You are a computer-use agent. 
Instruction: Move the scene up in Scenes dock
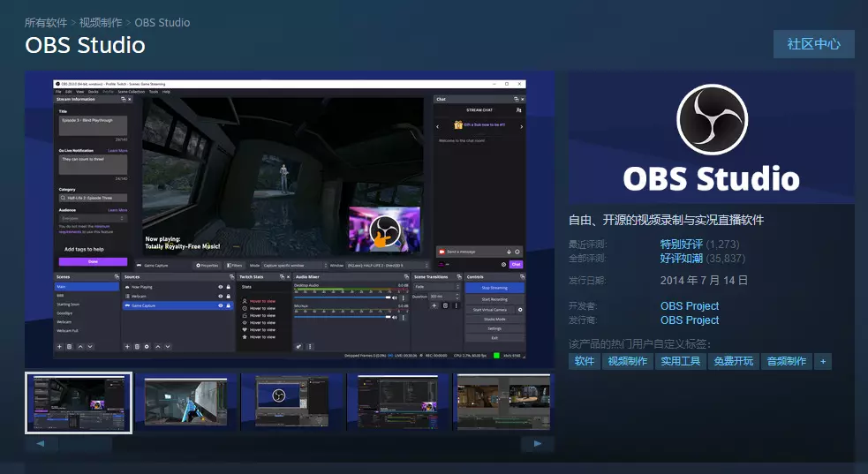click(80, 347)
